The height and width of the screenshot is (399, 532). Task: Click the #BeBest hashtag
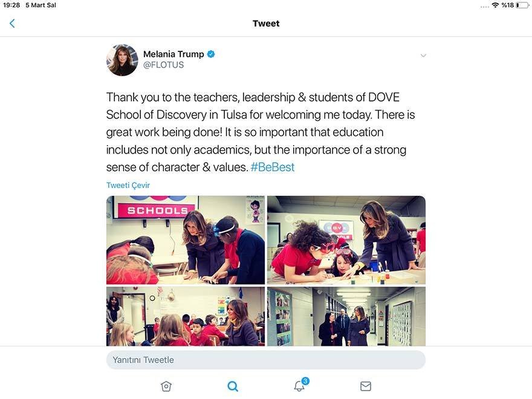pyautogui.click(x=273, y=167)
